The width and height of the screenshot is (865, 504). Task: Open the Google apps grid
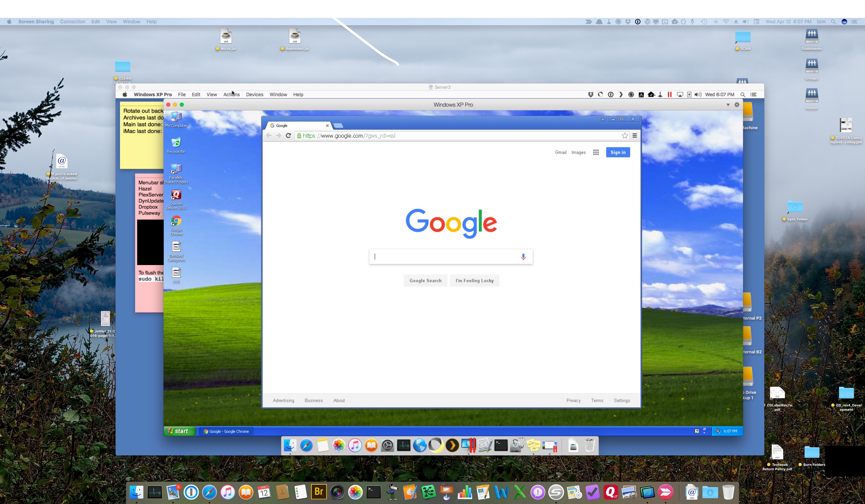pos(596,152)
